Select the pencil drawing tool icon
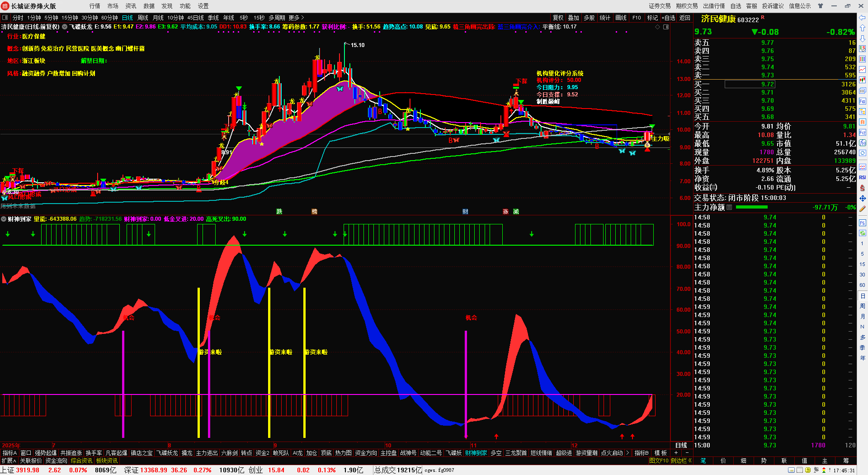This screenshot has height=475, width=868. pos(863,209)
